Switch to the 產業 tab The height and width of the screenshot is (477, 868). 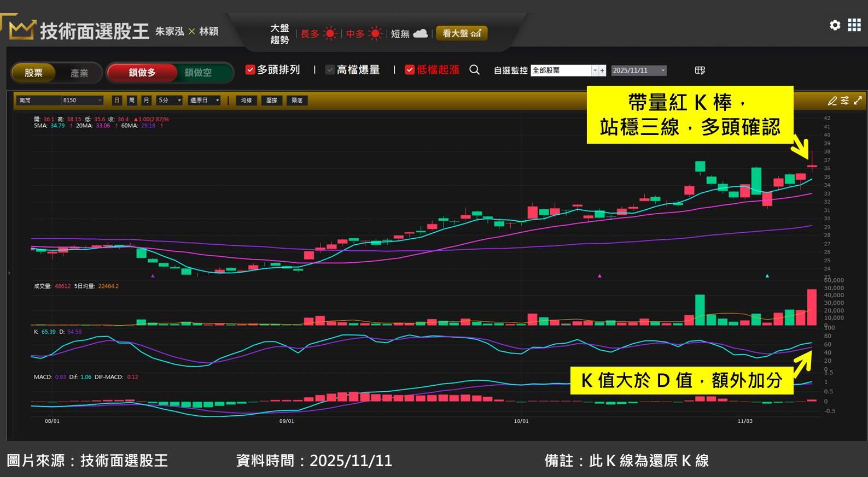pyautogui.click(x=79, y=73)
